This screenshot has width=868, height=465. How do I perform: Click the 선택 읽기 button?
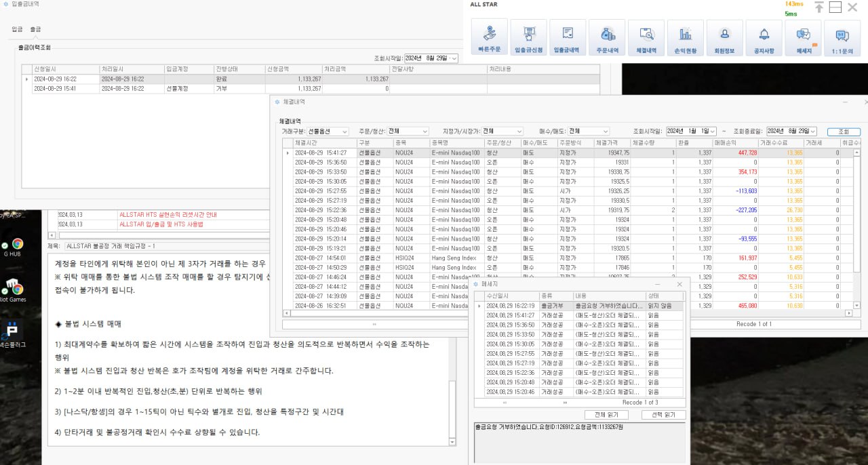tap(663, 415)
